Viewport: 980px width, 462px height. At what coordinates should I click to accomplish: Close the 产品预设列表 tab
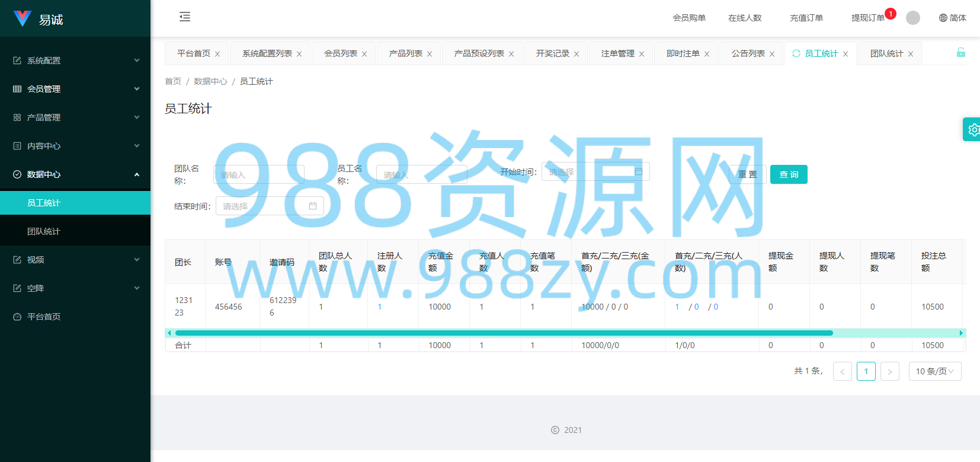tap(511, 54)
